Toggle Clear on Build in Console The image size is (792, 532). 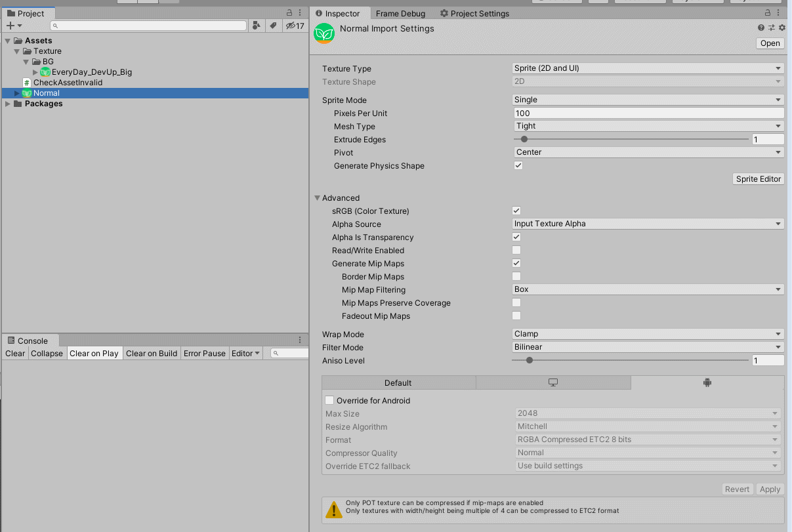[152, 353]
